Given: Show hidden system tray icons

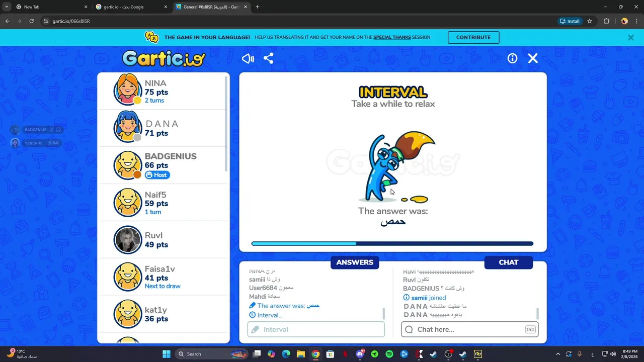Looking at the screenshot, I should [557, 354].
